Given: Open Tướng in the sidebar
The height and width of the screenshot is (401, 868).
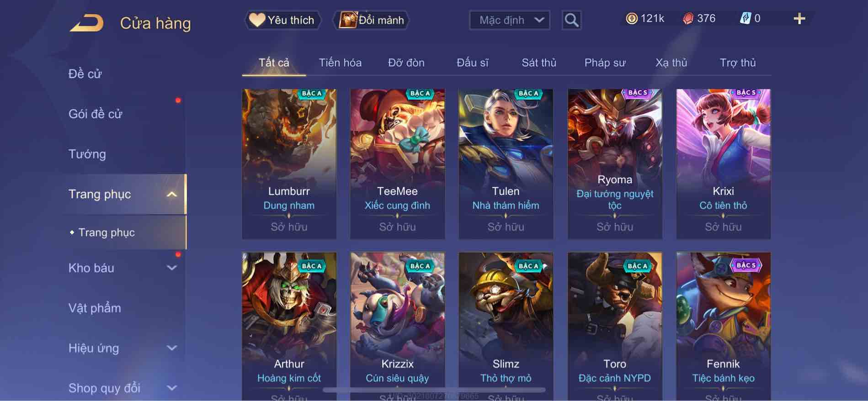Looking at the screenshot, I should pyautogui.click(x=87, y=154).
